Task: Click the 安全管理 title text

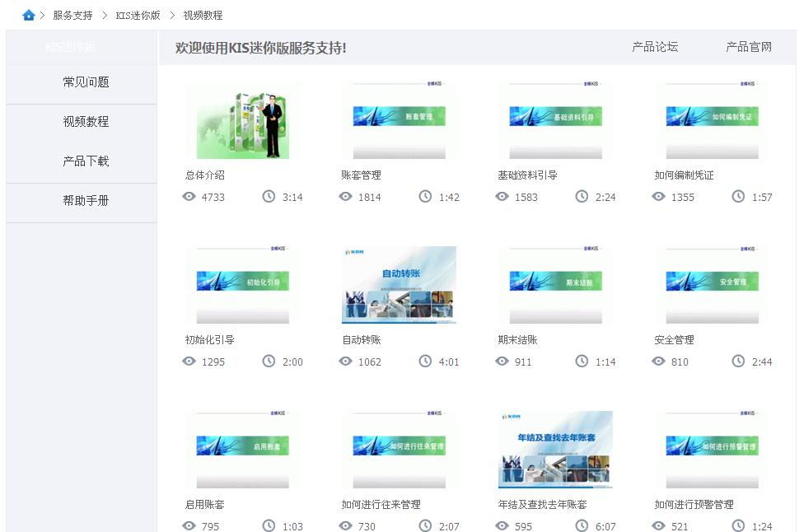Action: (675, 340)
